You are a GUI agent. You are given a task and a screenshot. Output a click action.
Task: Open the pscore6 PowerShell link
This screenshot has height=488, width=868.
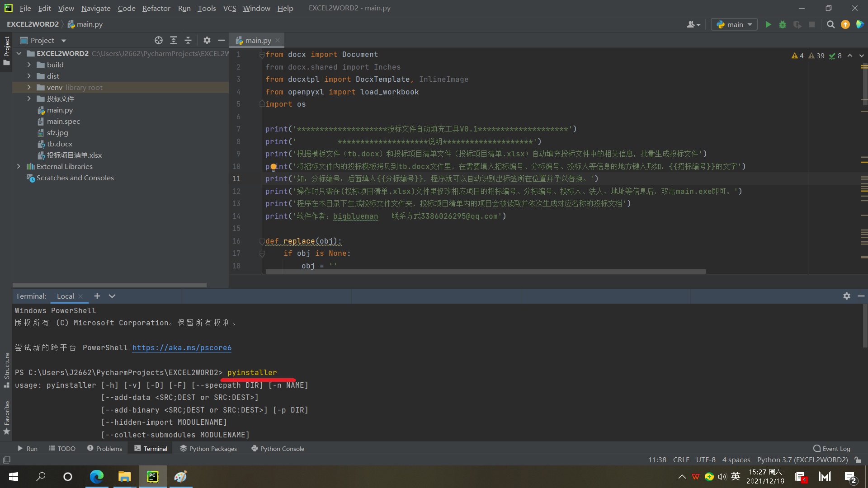coord(182,347)
